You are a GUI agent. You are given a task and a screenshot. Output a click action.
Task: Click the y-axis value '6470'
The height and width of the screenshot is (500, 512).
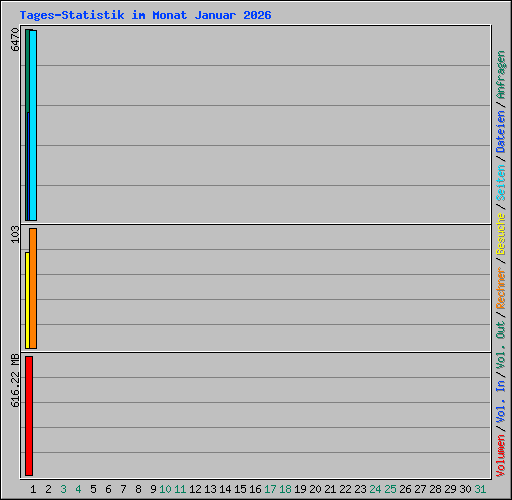[x=15, y=39]
